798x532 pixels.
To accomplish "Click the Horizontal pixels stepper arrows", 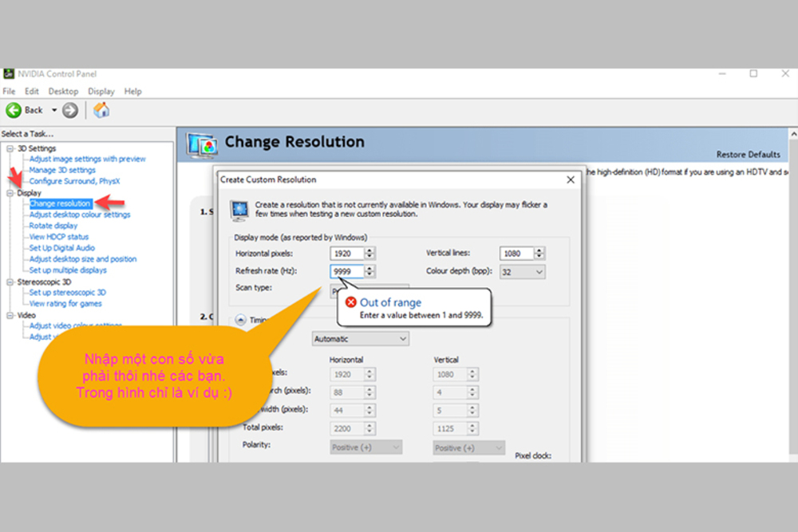I will pos(370,254).
